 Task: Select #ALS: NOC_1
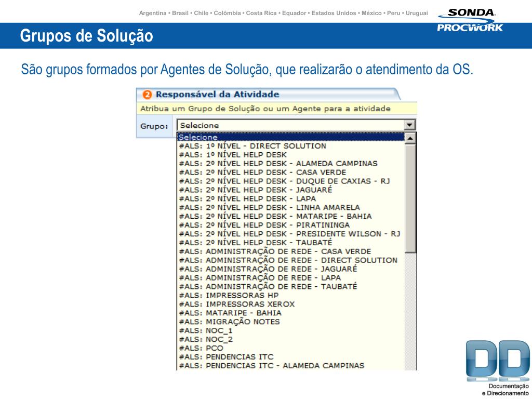291,331
